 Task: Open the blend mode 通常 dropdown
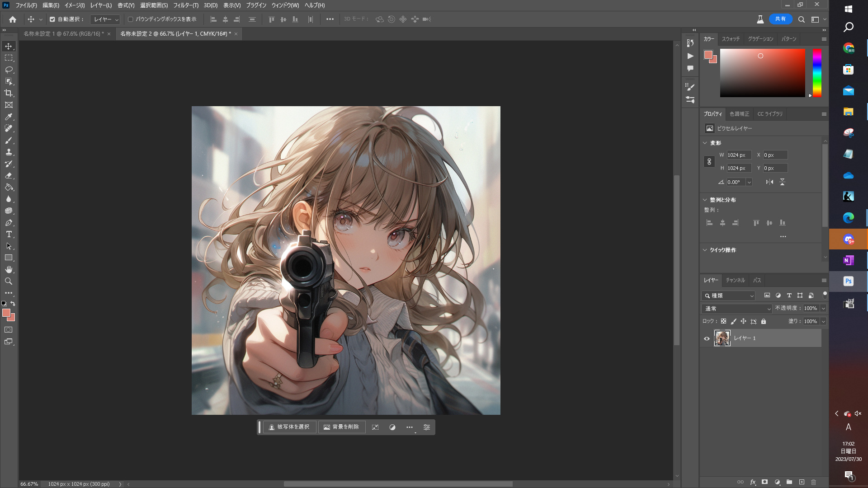[737, 309]
